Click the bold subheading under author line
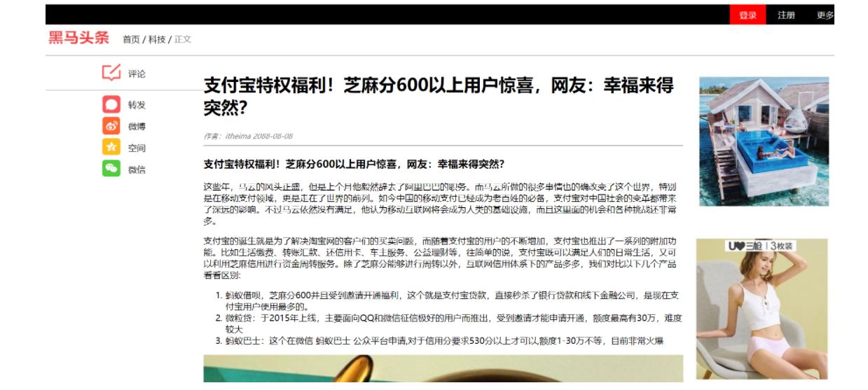Image resolution: width=868 pixels, height=390 pixels. coord(354,164)
